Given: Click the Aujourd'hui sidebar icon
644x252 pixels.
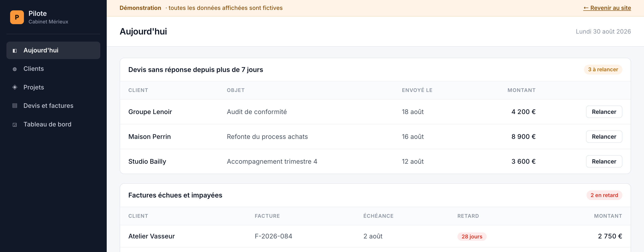Looking at the screenshot, I should coord(15,51).
